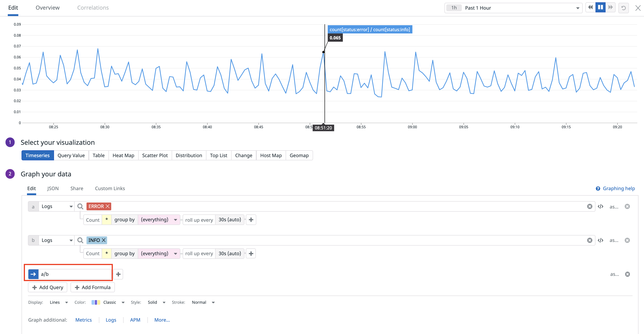The width and height of the screenshot is (644, 334).
Task: Choose Change visualization
Action: tap(244, 155)
